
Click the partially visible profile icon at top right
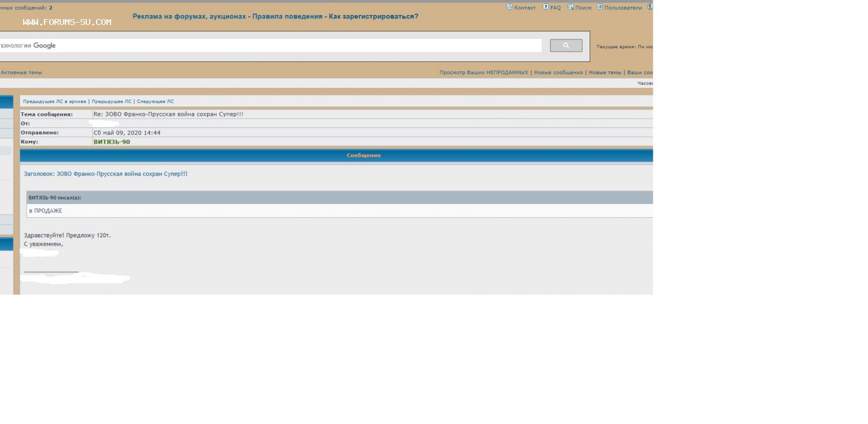pos(650,8)
